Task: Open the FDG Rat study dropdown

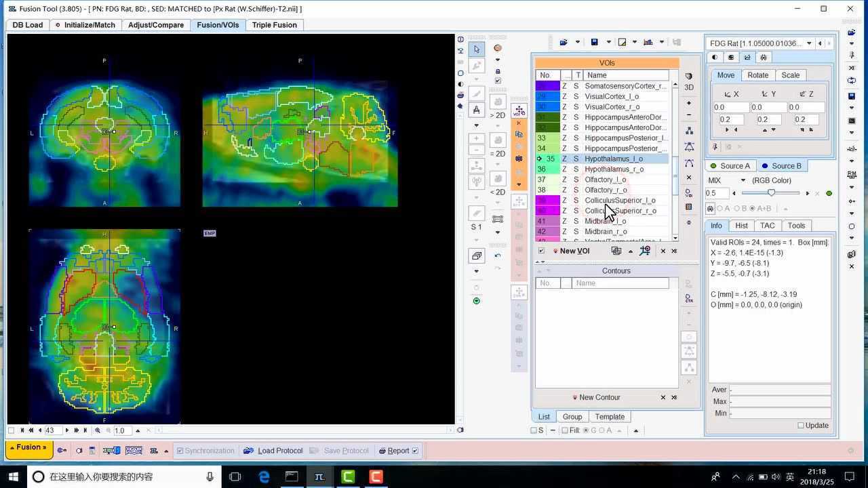Action: click(809, 43)
